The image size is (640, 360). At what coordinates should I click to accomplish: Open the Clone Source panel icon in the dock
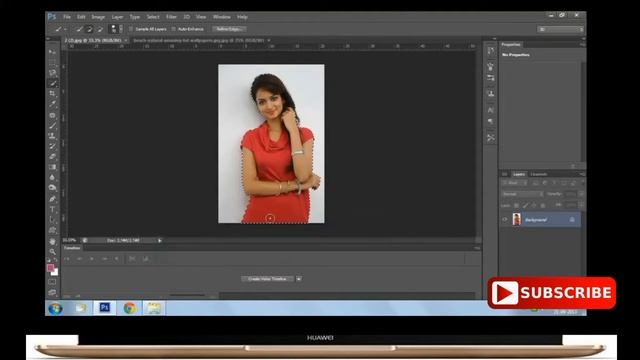491,94
